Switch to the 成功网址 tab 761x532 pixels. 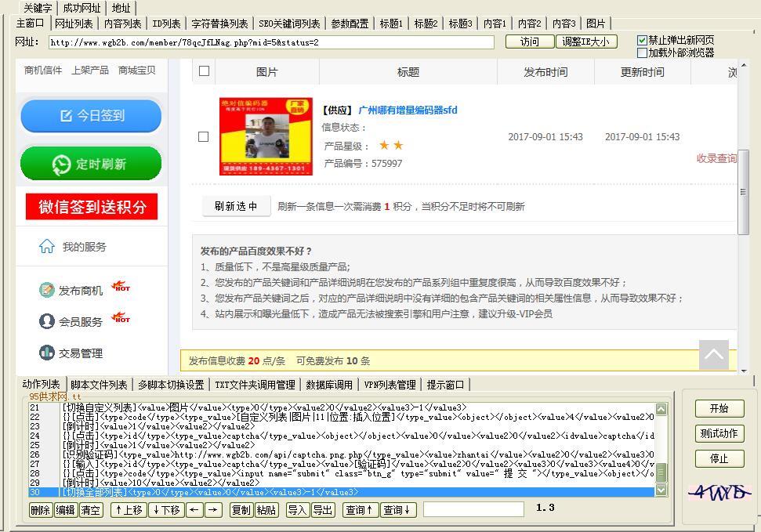pos(82,9)
